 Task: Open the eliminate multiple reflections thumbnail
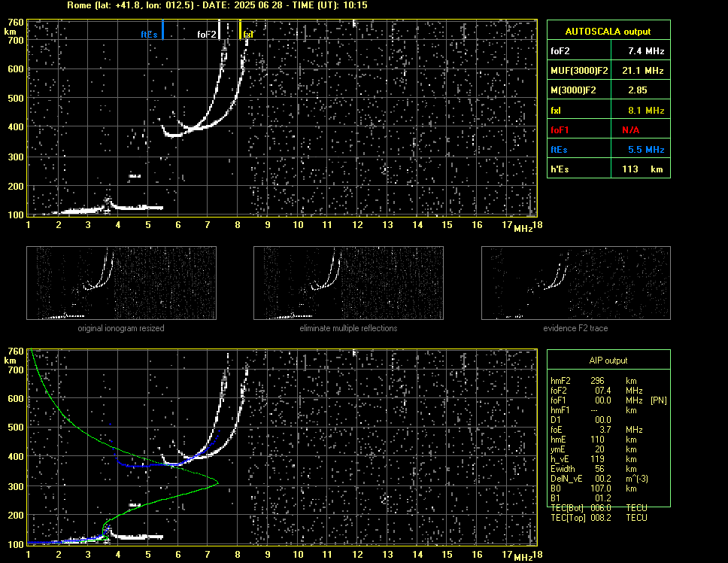click(348, 283)
